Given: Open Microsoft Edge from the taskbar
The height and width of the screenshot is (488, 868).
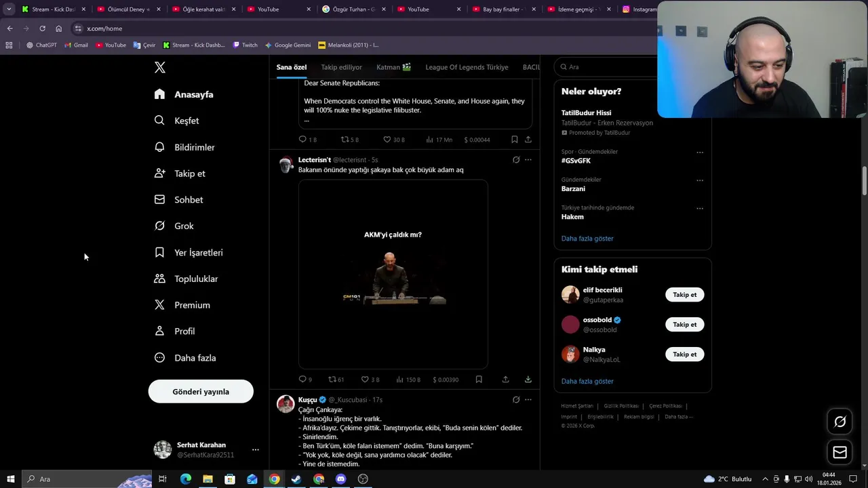Looking at the screenshot, I should 185,479.
